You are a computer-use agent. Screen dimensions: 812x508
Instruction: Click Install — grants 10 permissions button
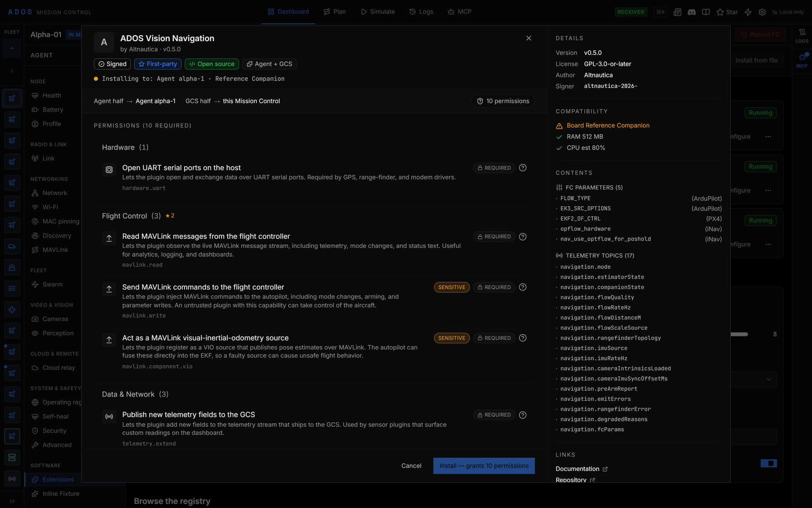pos(484,466)
